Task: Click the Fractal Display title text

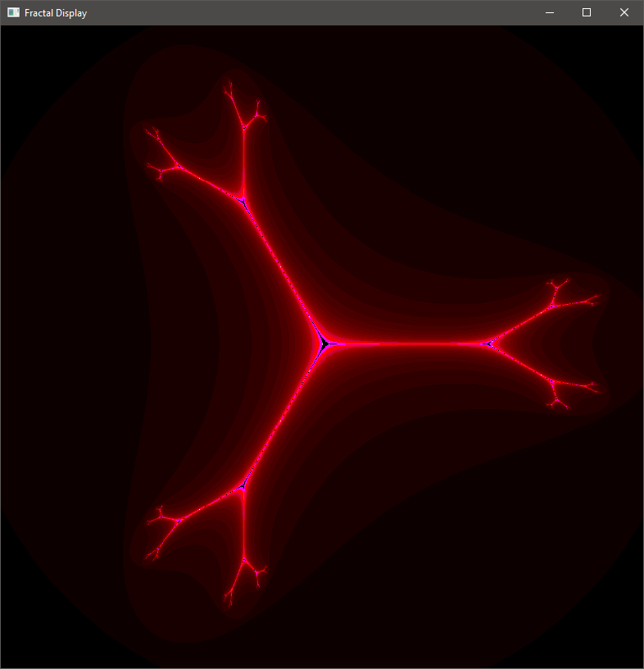Action: pos(56,13)
